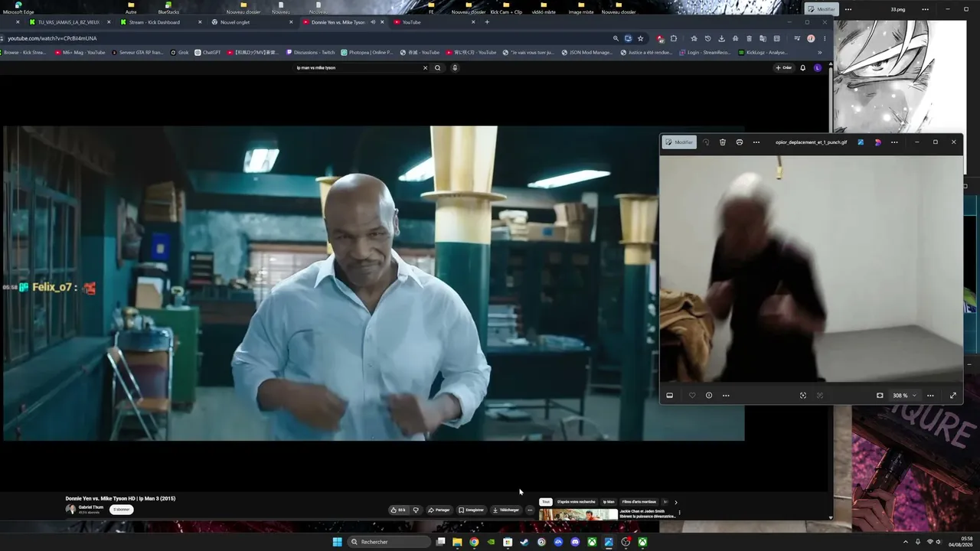
Task: Enter full screen in Photos viewer
Action: 953,396
